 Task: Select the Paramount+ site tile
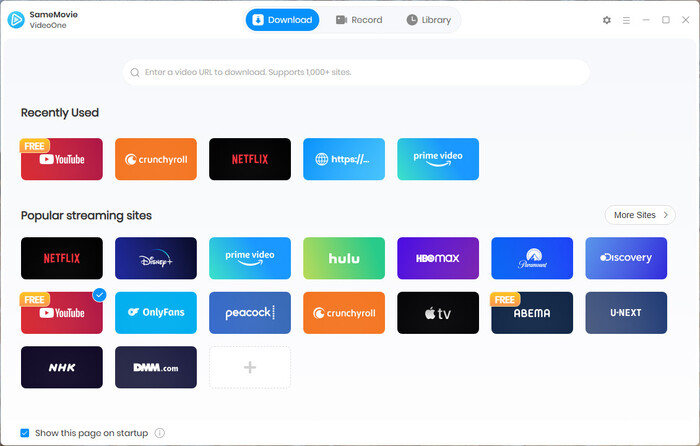coord(532,258)
